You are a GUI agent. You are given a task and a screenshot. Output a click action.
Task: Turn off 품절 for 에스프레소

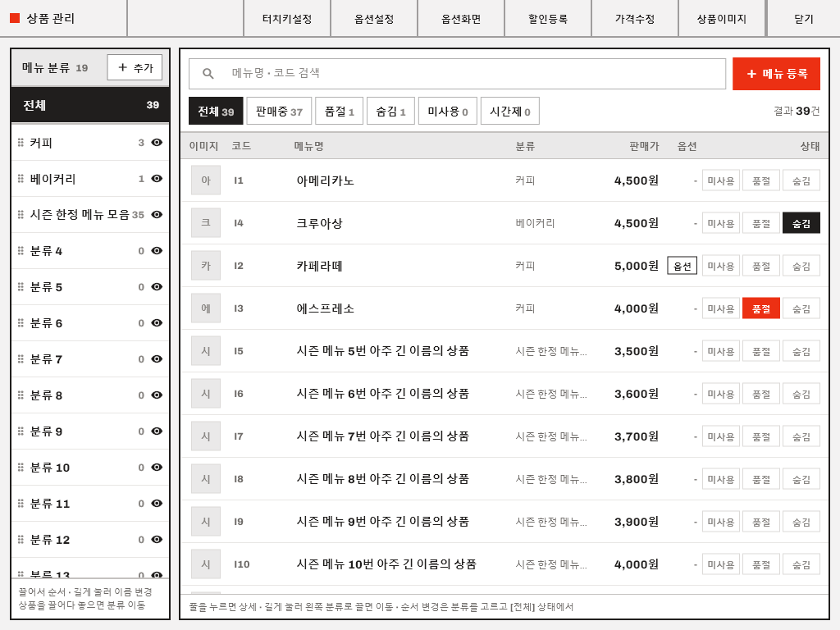[760, 308]
